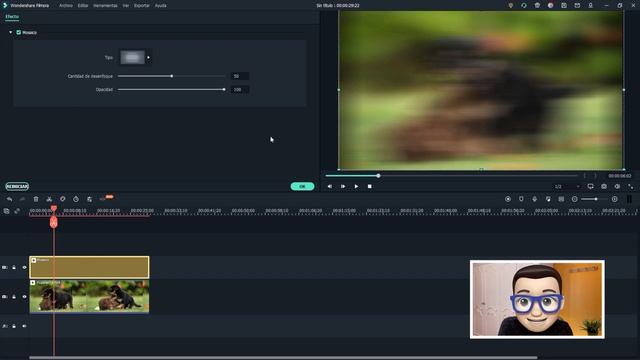This screenshot has height=360, width=640.
Task: Hide the Mosaico effect track with eye
Action: click(24, 267)
